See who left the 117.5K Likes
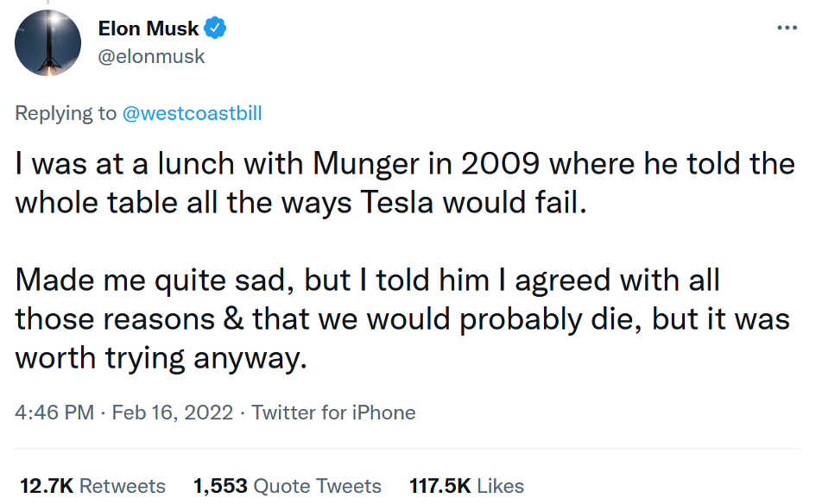This screenshot has height=504, width=822. 466,486
